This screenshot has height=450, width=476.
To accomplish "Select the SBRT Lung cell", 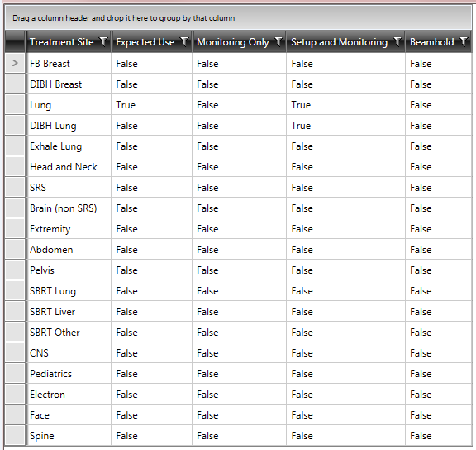I will [69, 290].
